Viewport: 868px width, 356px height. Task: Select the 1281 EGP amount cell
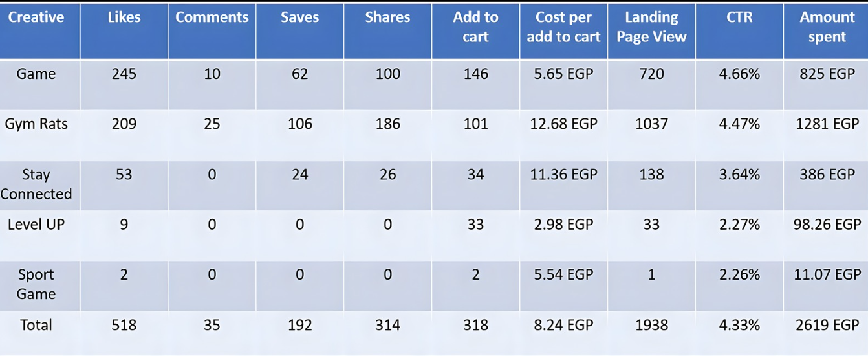click(x=827, y=124)
